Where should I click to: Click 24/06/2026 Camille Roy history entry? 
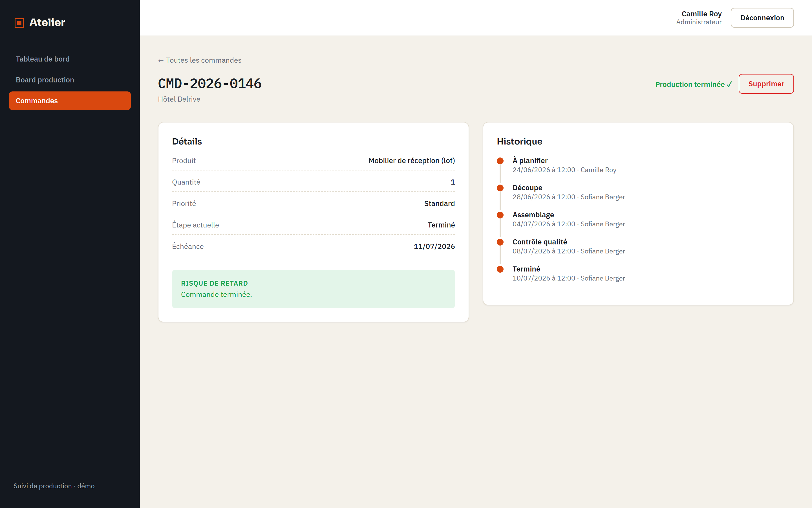[564, 170]
